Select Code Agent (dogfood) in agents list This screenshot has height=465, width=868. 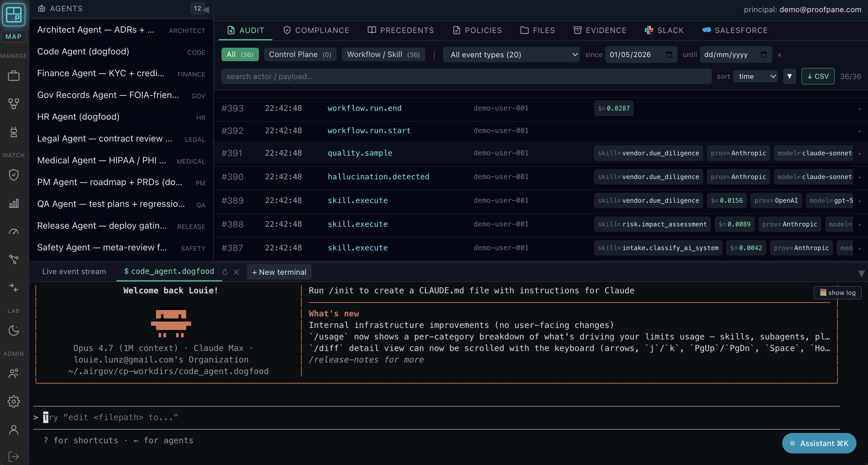point(121,52)
